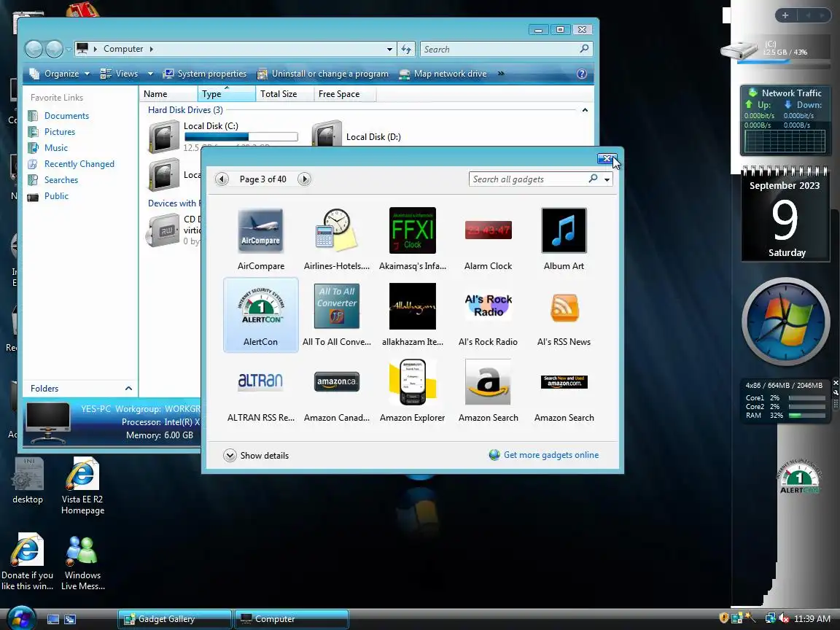Go to previous gadget gallery page
Viewport: 840px width, 630px height.
pyautogui.click(x=222, y=179)
